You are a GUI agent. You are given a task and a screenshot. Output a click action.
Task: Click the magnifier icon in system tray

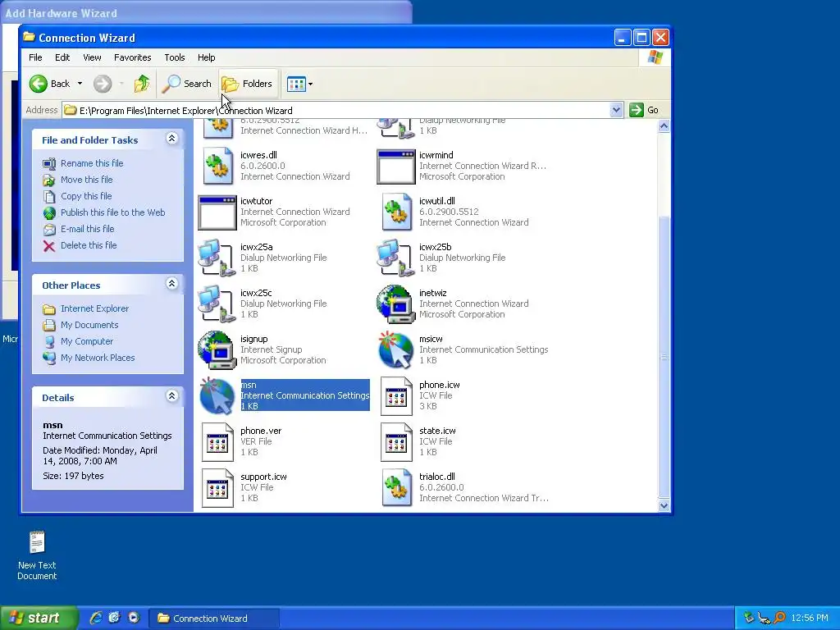(x=780, y=619)
